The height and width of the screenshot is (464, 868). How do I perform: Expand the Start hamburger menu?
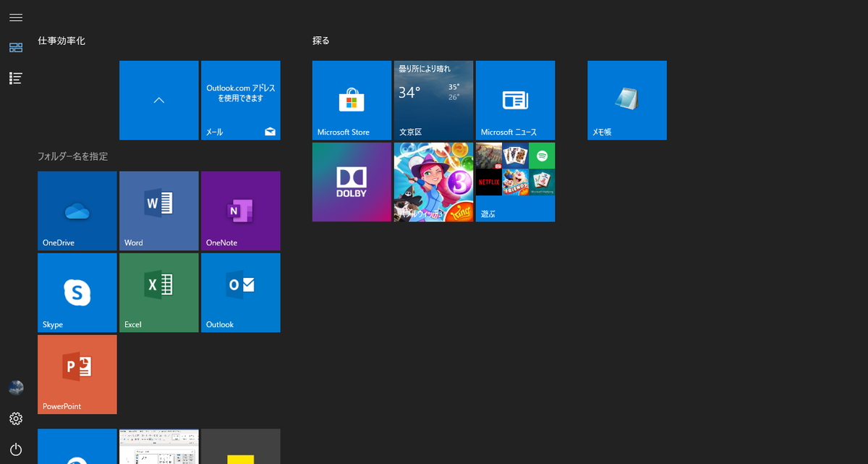pos(16,17)
